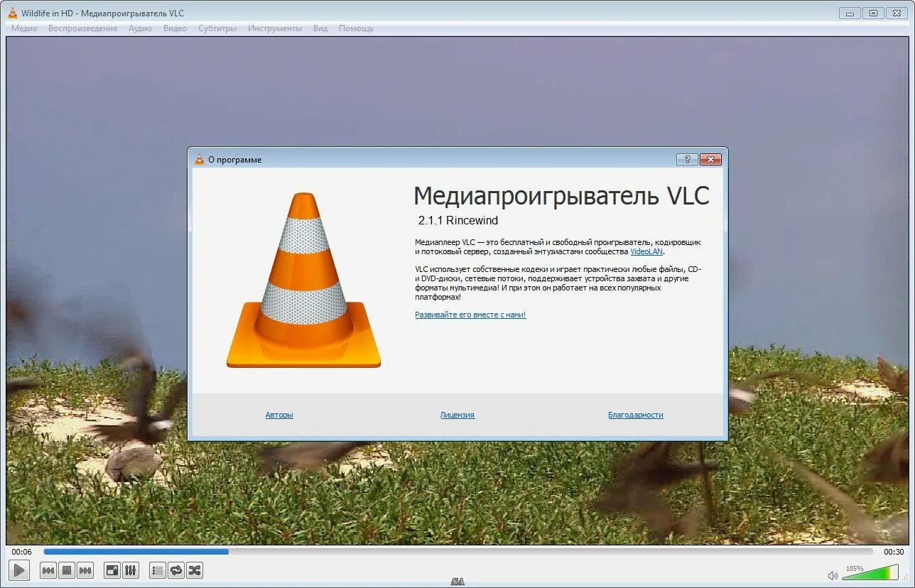
Task: Skip to the next media item
Action: click(x=85, y=570)
